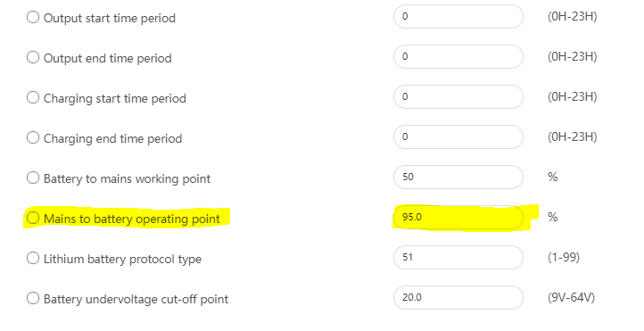Image resolution: width=644 pixels, height=331 pixels.
Task: Click the Mains to battery operating point label
Action: (132, 219)
